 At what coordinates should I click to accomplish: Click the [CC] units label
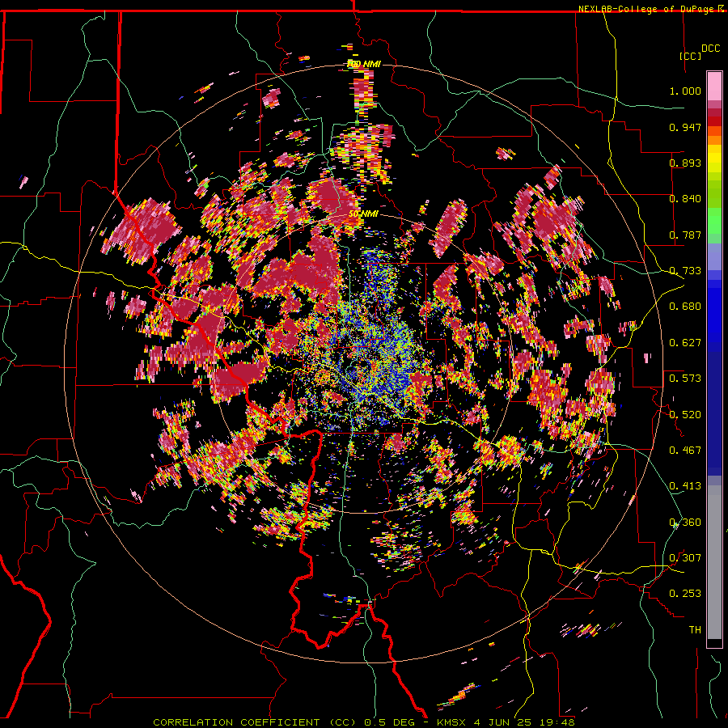(x=690, y=56)
